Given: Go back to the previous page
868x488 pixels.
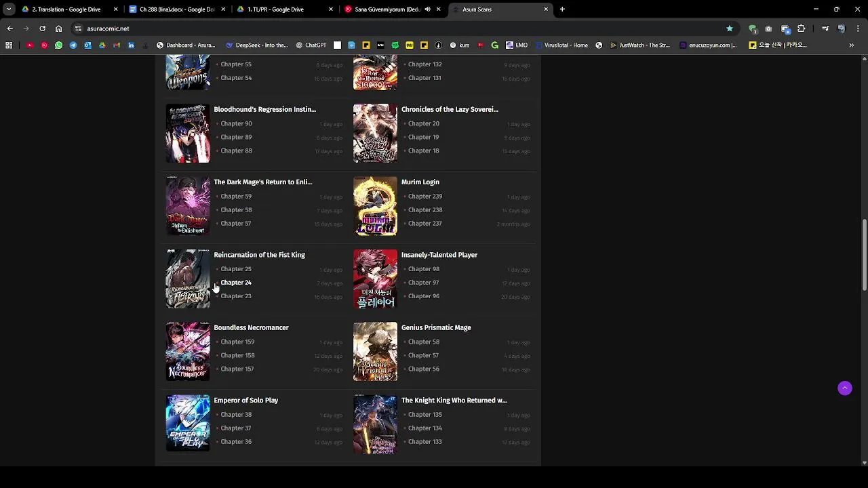Looking at the screenshot, I should tap(10, 28).
